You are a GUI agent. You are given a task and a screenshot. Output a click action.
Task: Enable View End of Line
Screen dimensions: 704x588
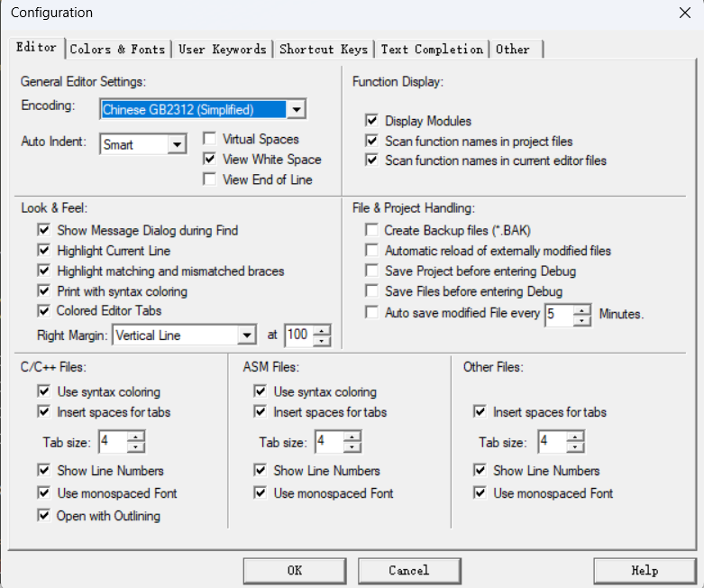point(210,179)
